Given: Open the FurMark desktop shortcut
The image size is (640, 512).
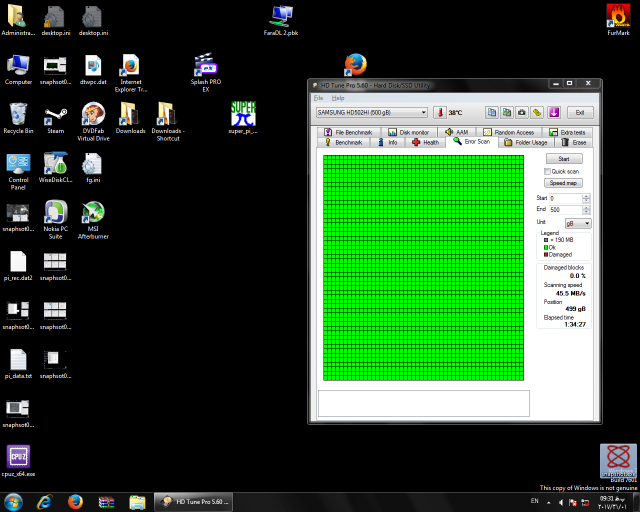Looking at the screenshot, I should pyautogui.click(x=618, y=20).
